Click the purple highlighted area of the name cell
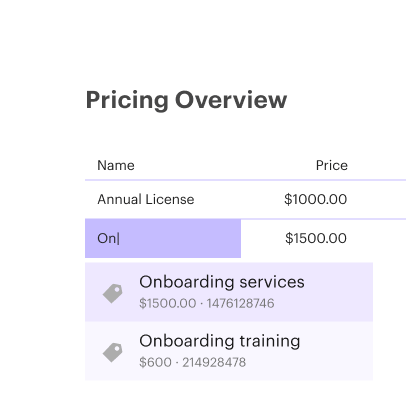This screenshot has height=406, width=406. pos(180,238)
